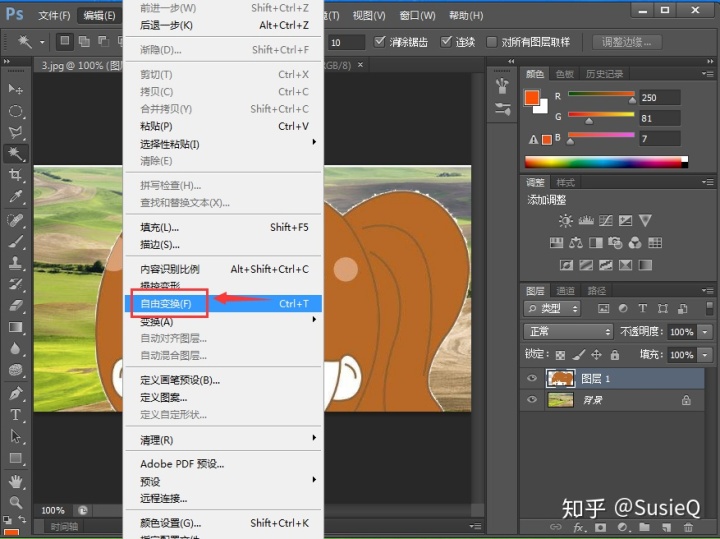Select the Magic Wand tool in toolbox

tap(15, 154)
